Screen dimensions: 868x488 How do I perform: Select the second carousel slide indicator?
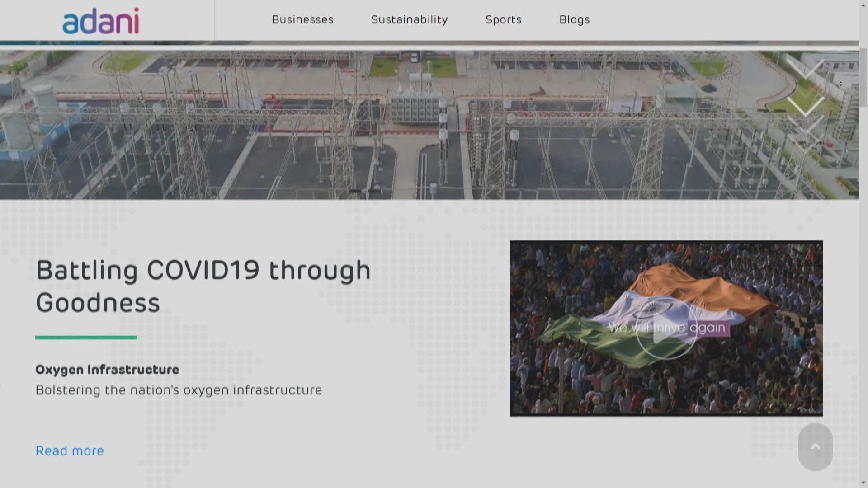tap(373, 191)
